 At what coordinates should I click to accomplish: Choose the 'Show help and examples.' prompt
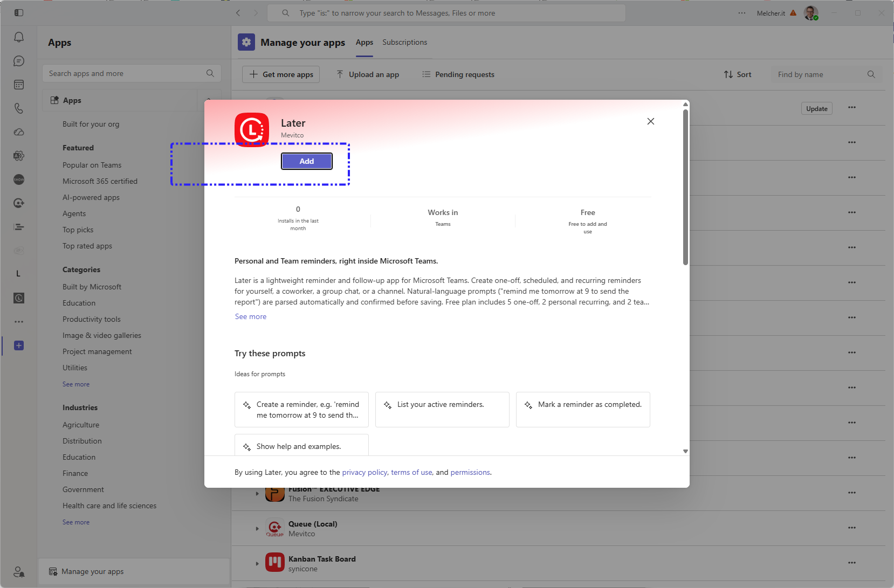coord(301,445)
